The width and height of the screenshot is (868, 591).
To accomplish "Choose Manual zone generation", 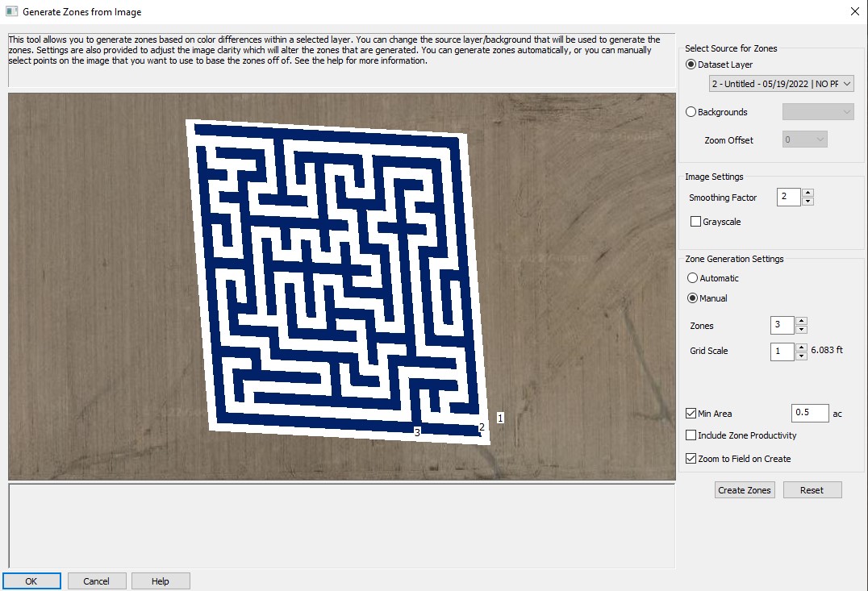I will pyautogui.click(x=692, y=298).
